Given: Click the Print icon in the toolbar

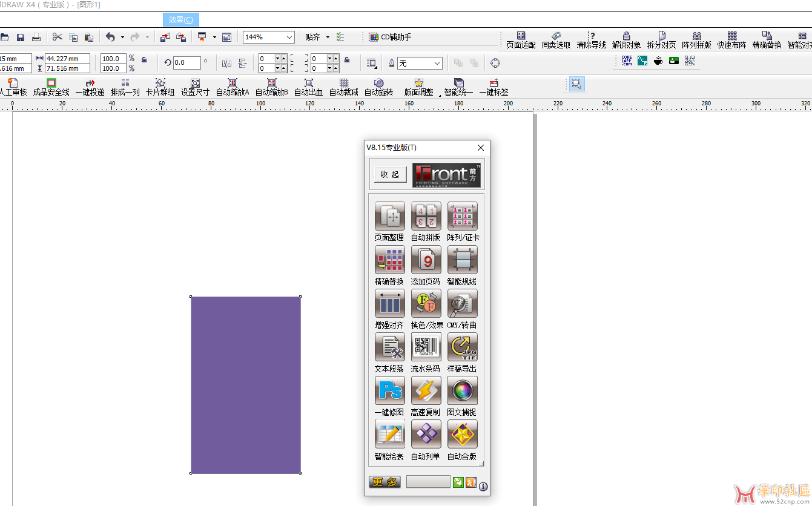Looking at the screenshot, I should (x=36, y=37).
